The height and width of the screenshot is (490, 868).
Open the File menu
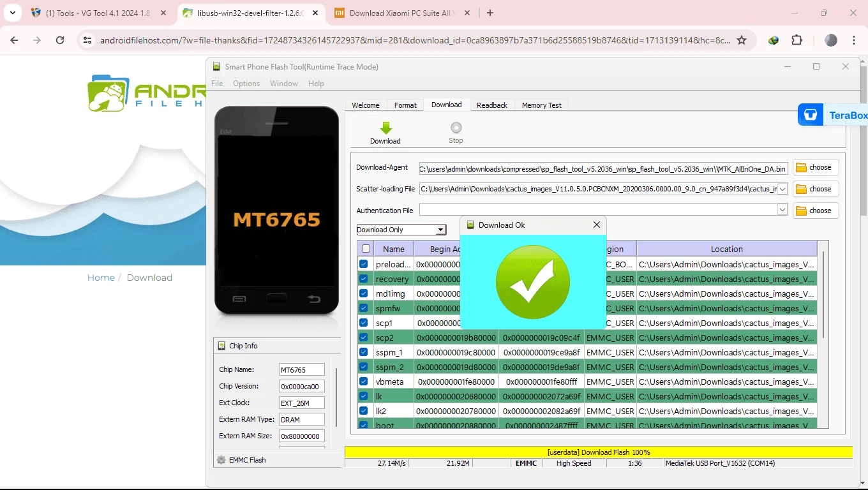click(217, 84)
